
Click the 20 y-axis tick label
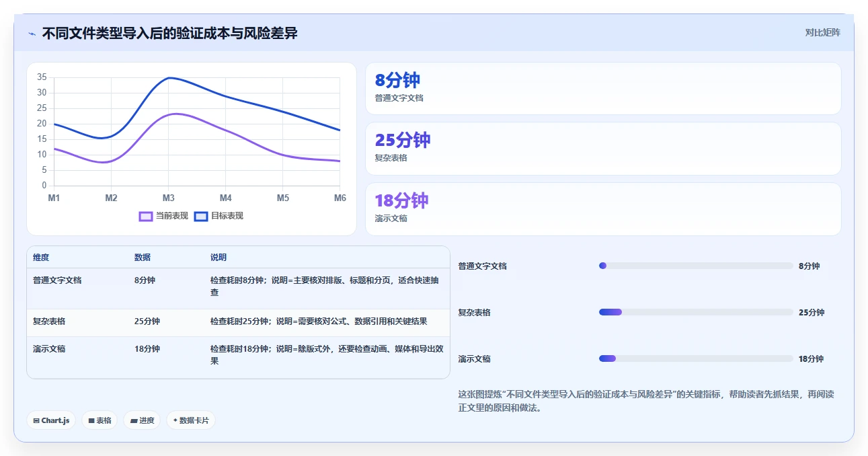(42, 124)
